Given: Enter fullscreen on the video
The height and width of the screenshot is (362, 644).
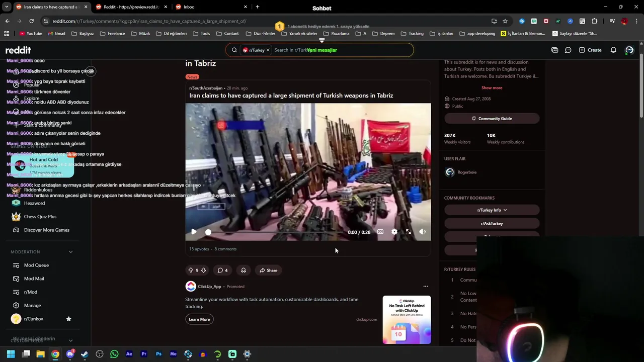Looking at the screenshot, I should pyautogui.click(x=409, y=232).
